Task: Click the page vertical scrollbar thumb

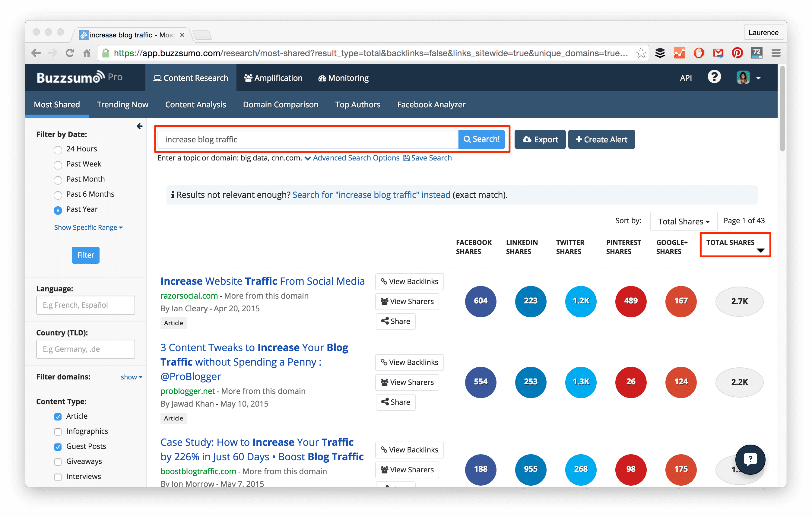Action: coord(782,108)
